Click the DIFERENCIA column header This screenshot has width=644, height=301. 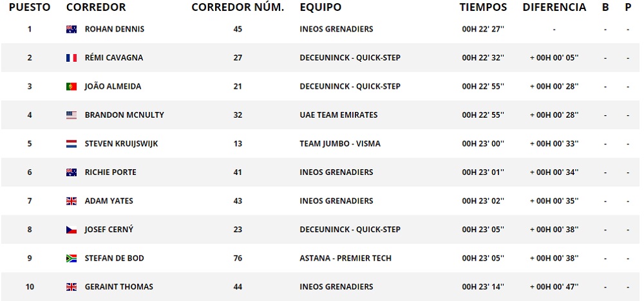(x=554, y=8)
